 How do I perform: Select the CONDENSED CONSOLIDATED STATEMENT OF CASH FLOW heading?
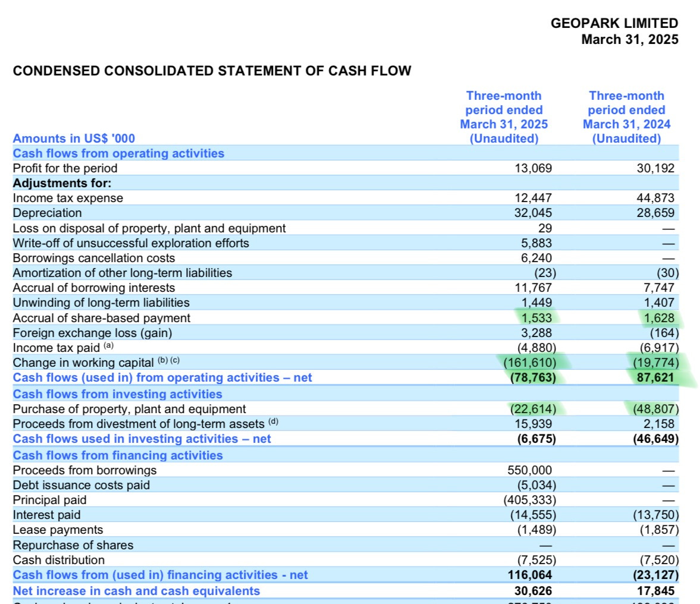212,71
